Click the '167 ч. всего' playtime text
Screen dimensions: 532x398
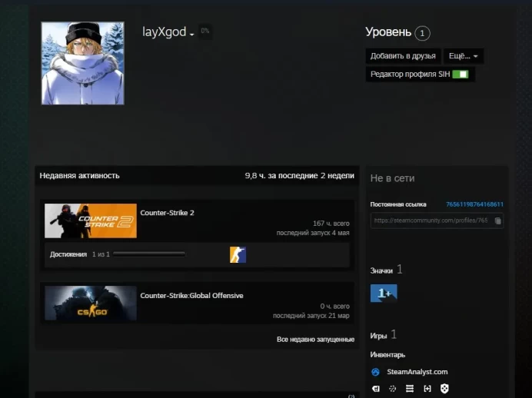pyautogui.click(x=331, y=224)
